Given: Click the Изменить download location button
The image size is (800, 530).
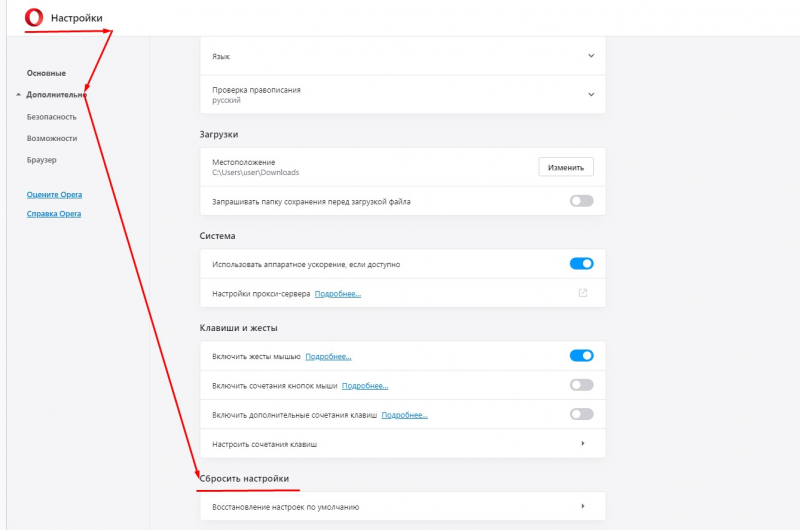Looking at the screenshot, I should (566, 167).
